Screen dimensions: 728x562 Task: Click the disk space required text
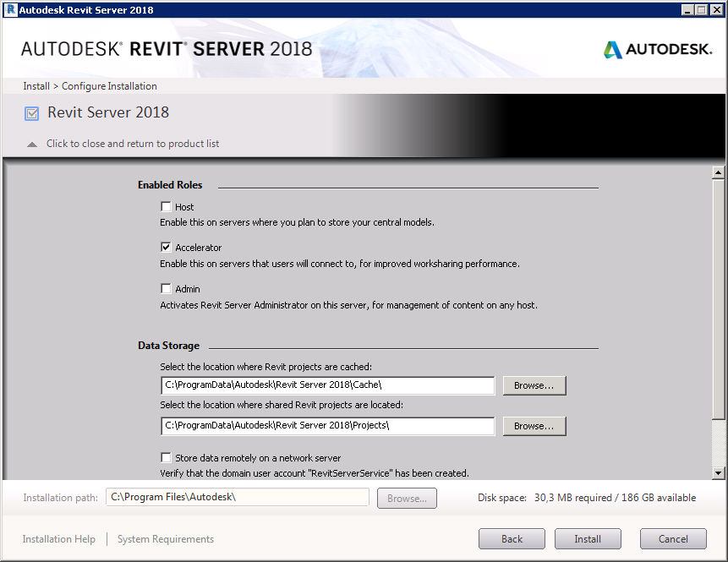(587, 498)
